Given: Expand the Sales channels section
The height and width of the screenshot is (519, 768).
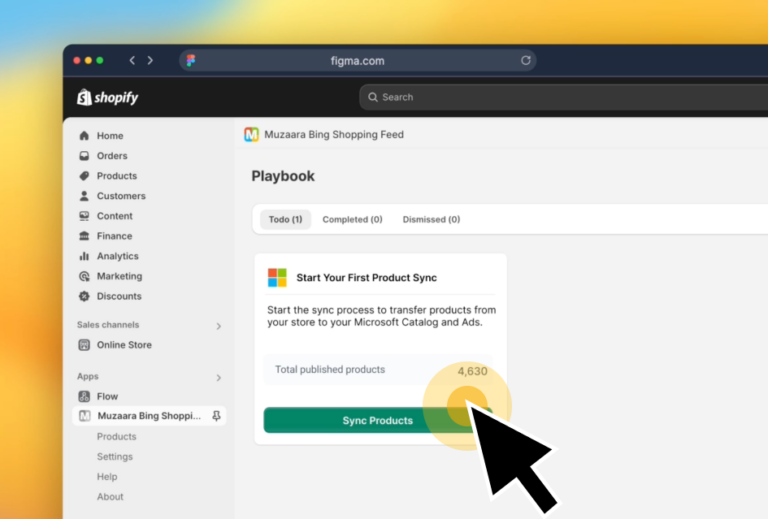Looking at the screenshot, I should tap(218, 326).
